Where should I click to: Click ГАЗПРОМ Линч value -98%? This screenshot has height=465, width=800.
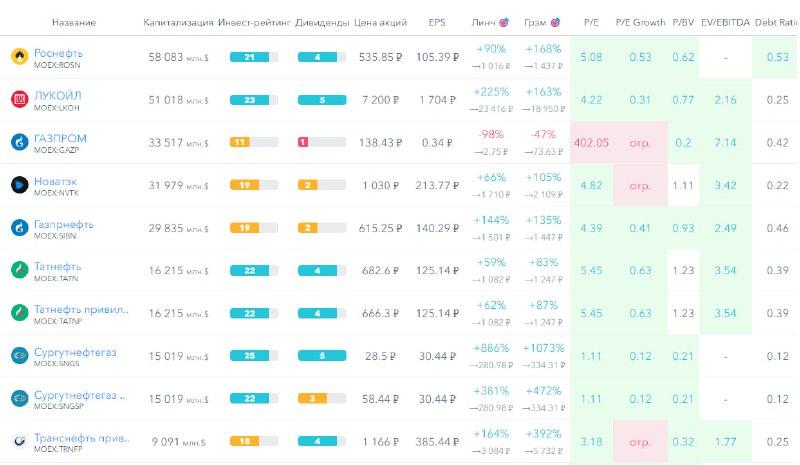[x=491, y=134]
